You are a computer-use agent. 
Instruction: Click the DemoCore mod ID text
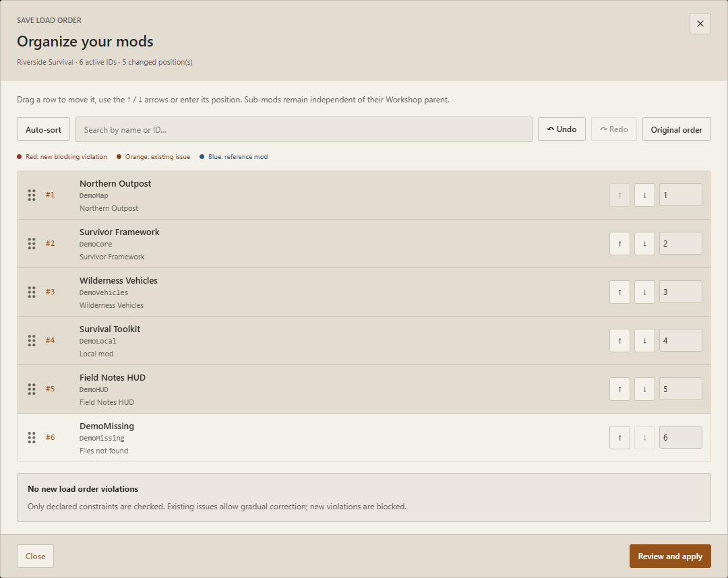coord(96,244)
